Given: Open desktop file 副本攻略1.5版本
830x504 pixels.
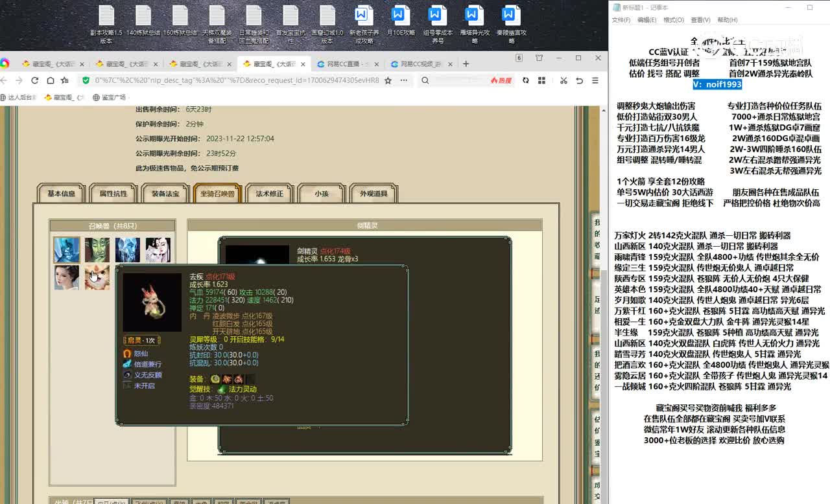Looking at the screenshot, I should click(x=106, y=25).
